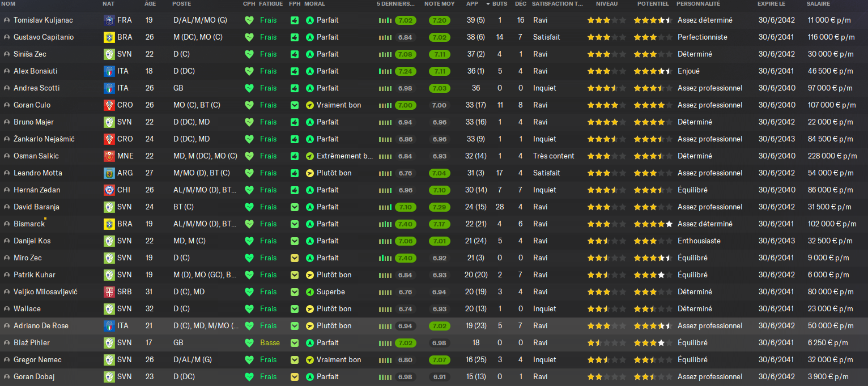
Task: Click the yellow chevron fitness icon for Miro Zec
Action: coord(295,258)
